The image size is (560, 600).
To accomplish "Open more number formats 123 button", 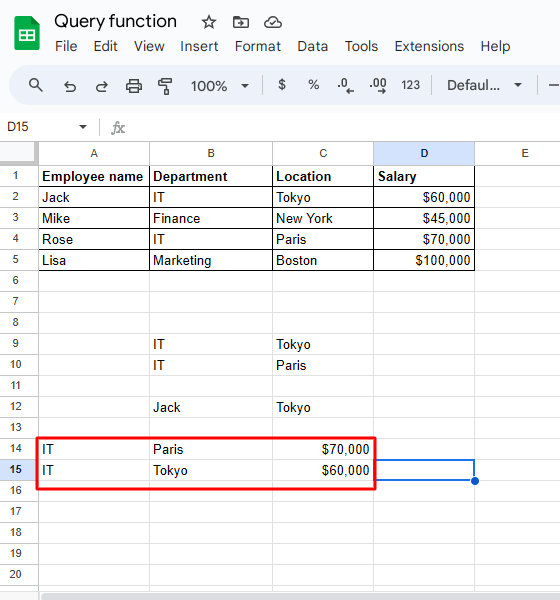I will pos(410,85).
